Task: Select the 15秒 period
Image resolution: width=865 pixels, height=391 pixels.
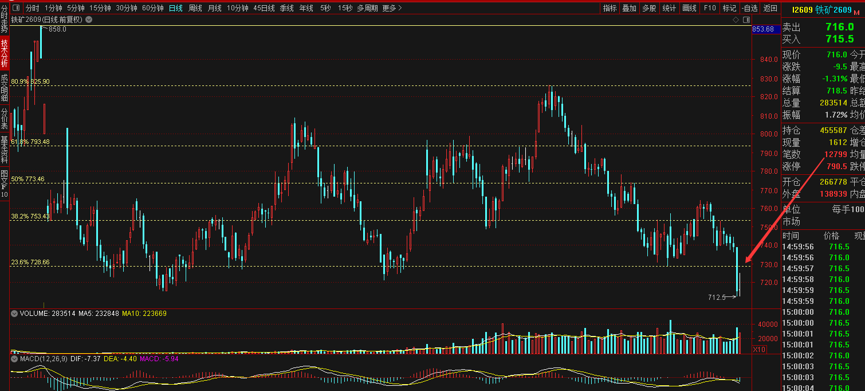Action: tap(345, 8)
